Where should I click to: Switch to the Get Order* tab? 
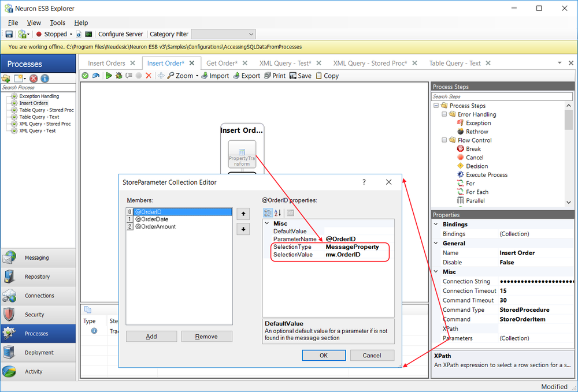pyautogui.click(x=222, y=64)
